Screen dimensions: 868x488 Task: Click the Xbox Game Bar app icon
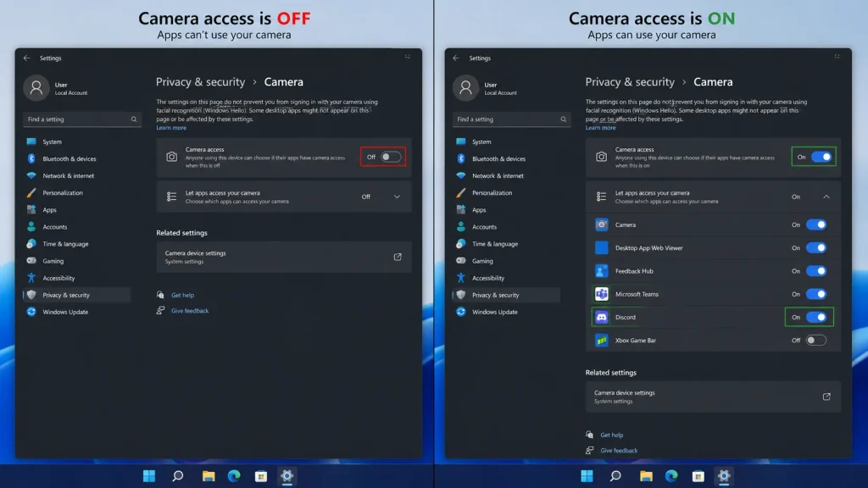601,341
